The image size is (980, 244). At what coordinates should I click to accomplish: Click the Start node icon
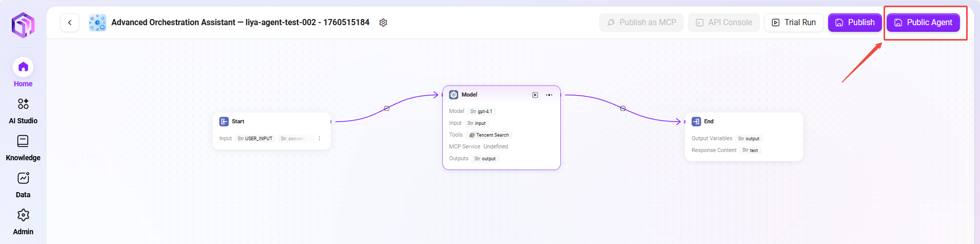[224, 122]
